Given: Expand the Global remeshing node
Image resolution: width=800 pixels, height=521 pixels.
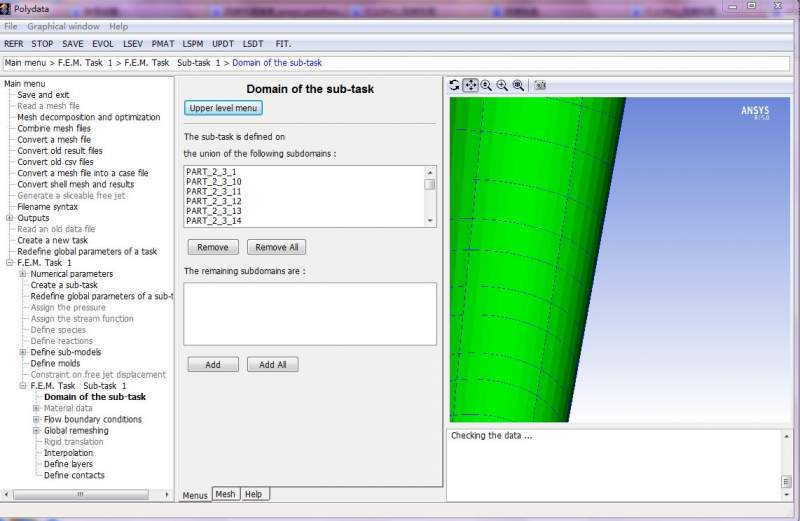Looking at the screenshot, I should [36, 431].
